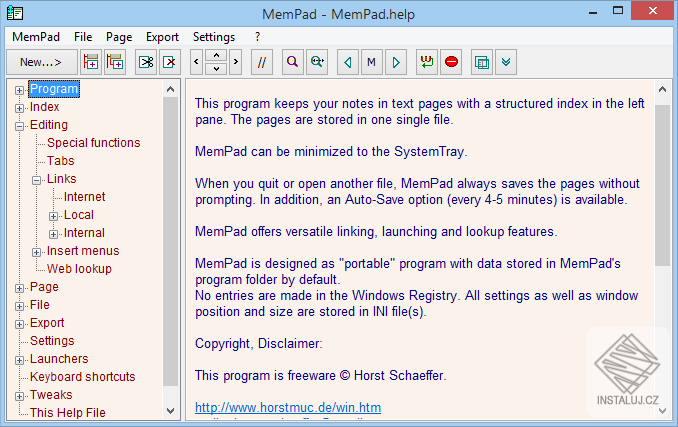The image size is (678, 427).
Task: Select the Internal page in tree
Action: (x=84, y=233)
